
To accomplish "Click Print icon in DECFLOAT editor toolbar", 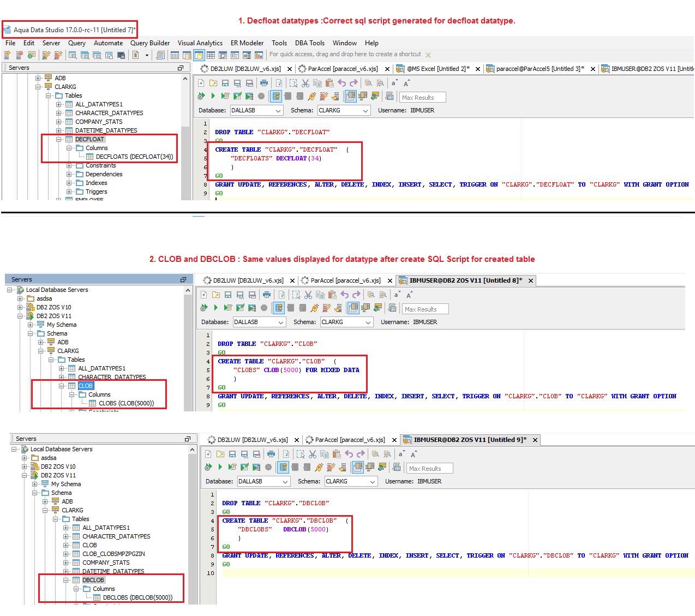I will (x=264, y=83).
